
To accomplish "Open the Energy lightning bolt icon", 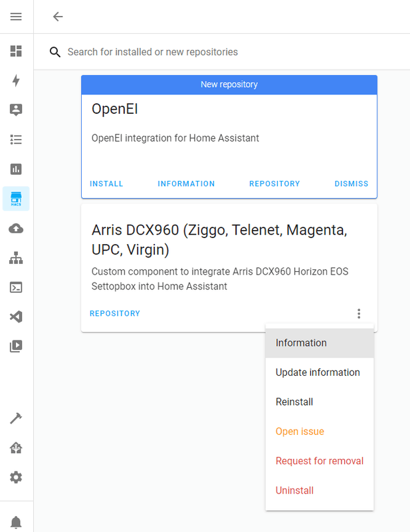I will click(x=16, y=80).
